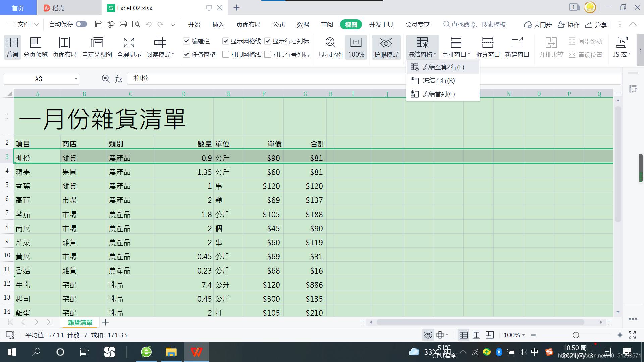Expand the 重排窗口 dropdown

click(456, 54)
